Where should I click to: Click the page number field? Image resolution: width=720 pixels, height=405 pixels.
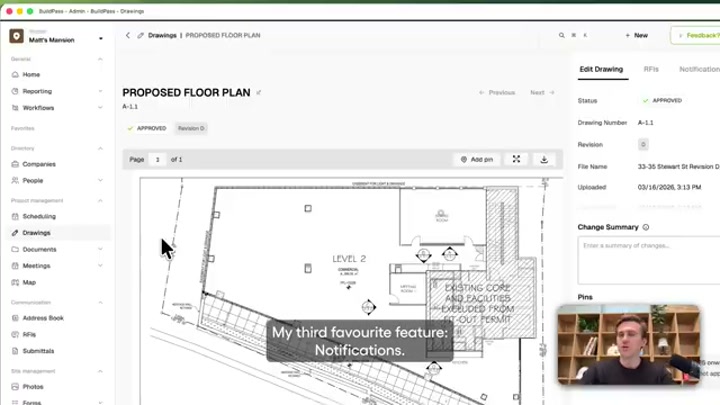158,160
